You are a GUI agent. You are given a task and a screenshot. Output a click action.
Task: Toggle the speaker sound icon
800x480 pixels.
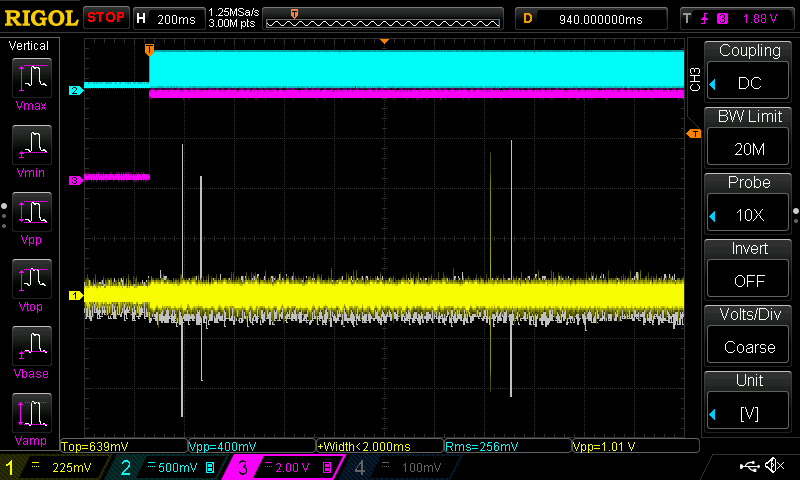(x=774, y=465)
